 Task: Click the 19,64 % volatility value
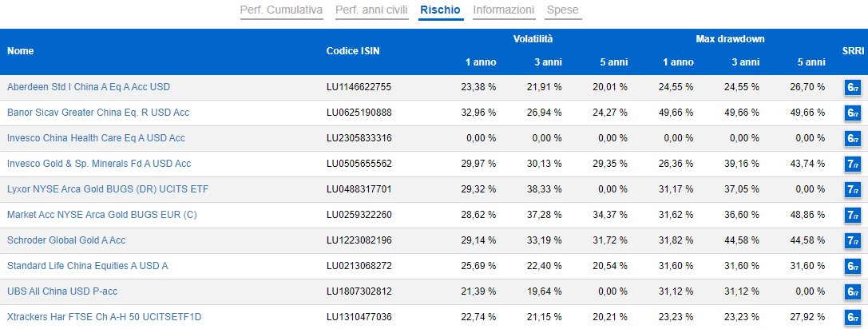544,291
